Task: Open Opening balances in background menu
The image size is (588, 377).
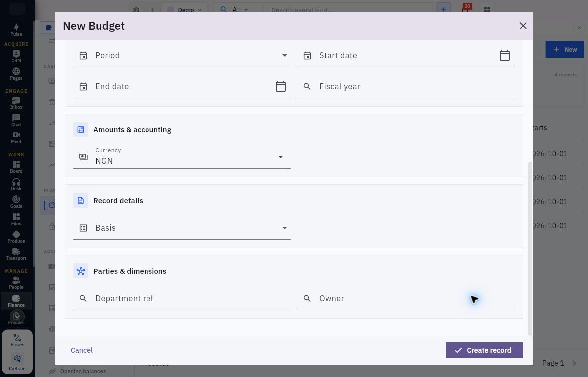Action: coord(83,371)
